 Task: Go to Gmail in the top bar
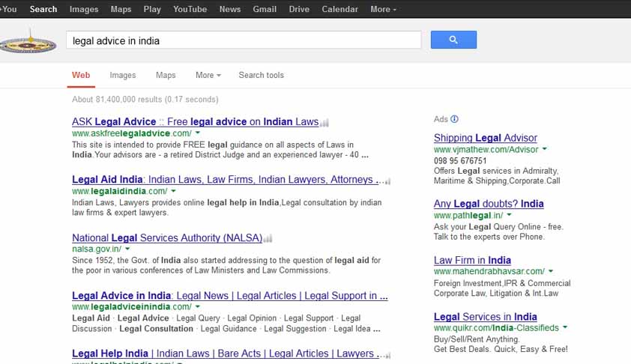click(265, 9)
